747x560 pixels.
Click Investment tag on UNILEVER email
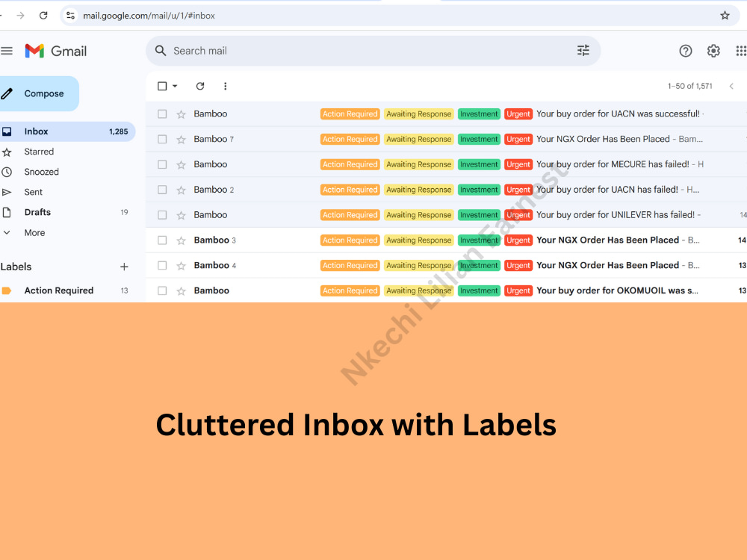point(479,215)
